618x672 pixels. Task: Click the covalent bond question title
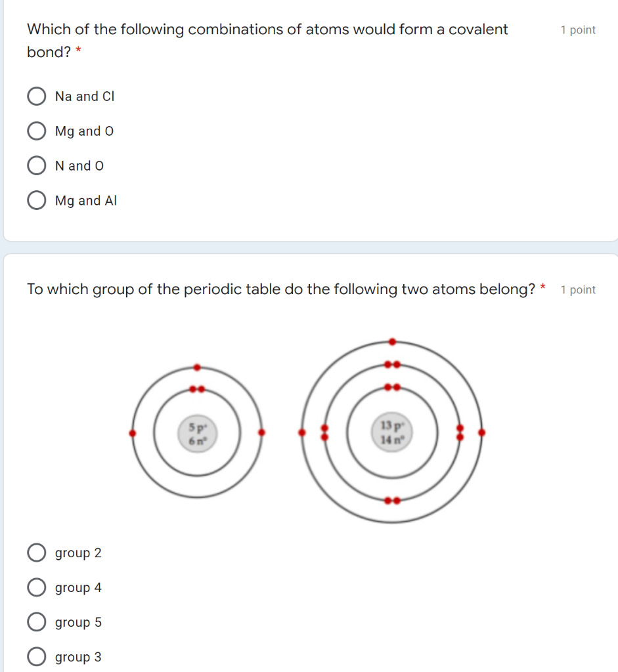click(267, 29)
